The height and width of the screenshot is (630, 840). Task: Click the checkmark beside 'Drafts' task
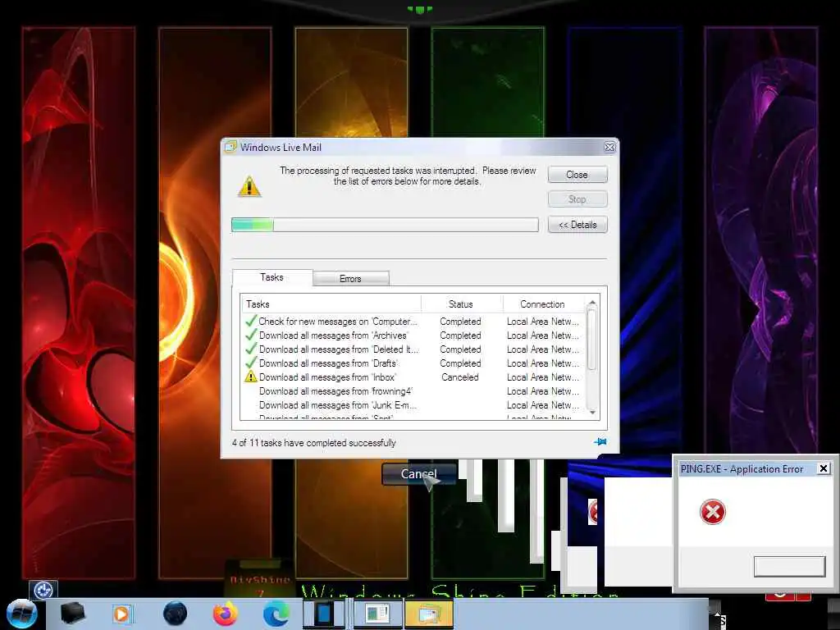251,363
